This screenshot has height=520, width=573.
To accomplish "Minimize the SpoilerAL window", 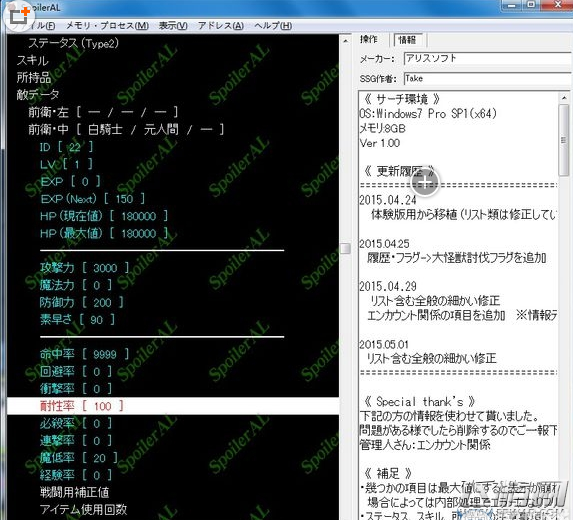I will [512, 5].
